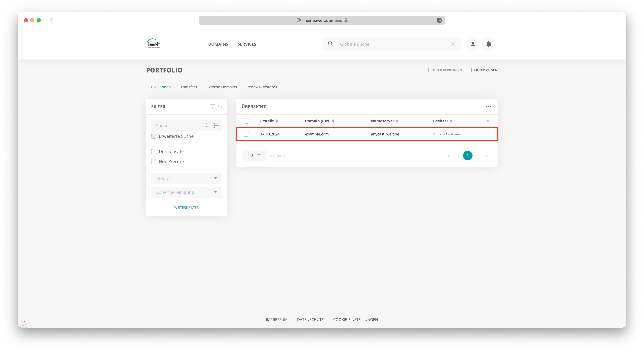Go to first page with double-left arrow
This screenshot has height=351, width=644.
449,156
